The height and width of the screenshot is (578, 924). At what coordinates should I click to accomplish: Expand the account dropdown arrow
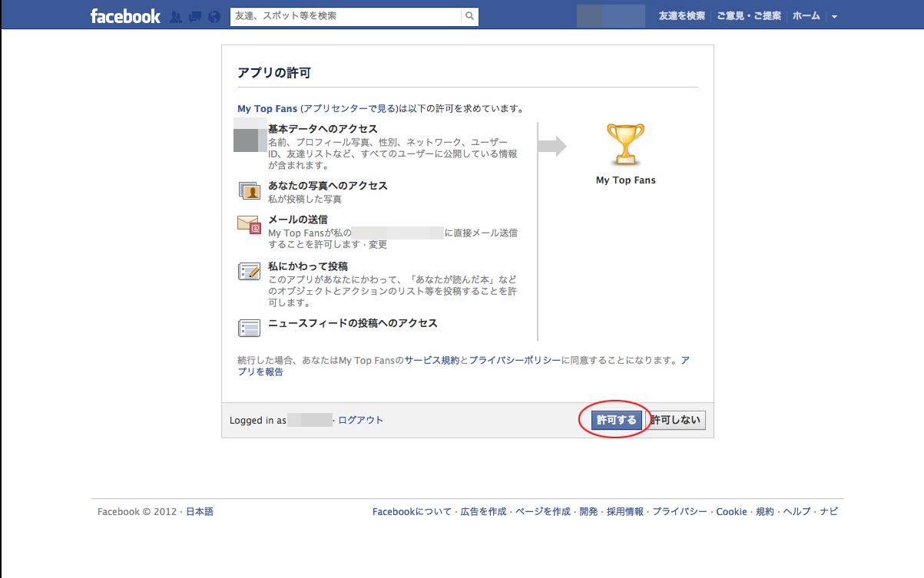[834, 16]
